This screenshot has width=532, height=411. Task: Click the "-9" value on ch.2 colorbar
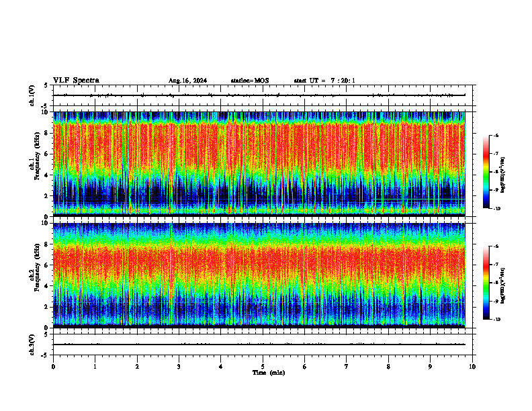click(496, 301)
